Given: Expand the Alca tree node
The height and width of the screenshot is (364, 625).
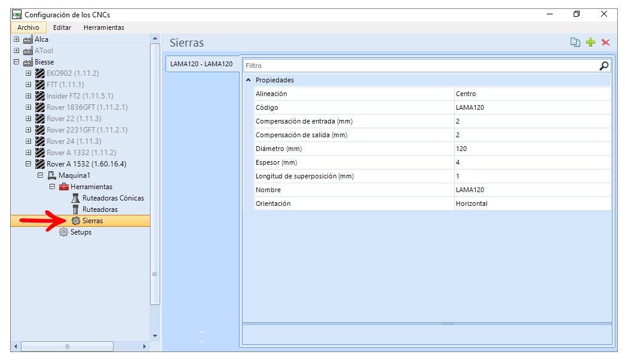Looking at the screenshot, I should (16, 39).
